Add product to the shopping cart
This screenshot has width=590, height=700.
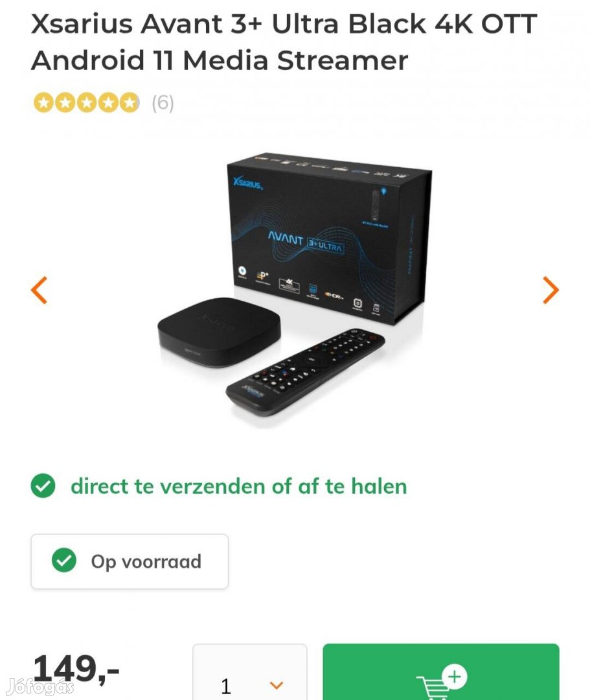coord(440,671)
